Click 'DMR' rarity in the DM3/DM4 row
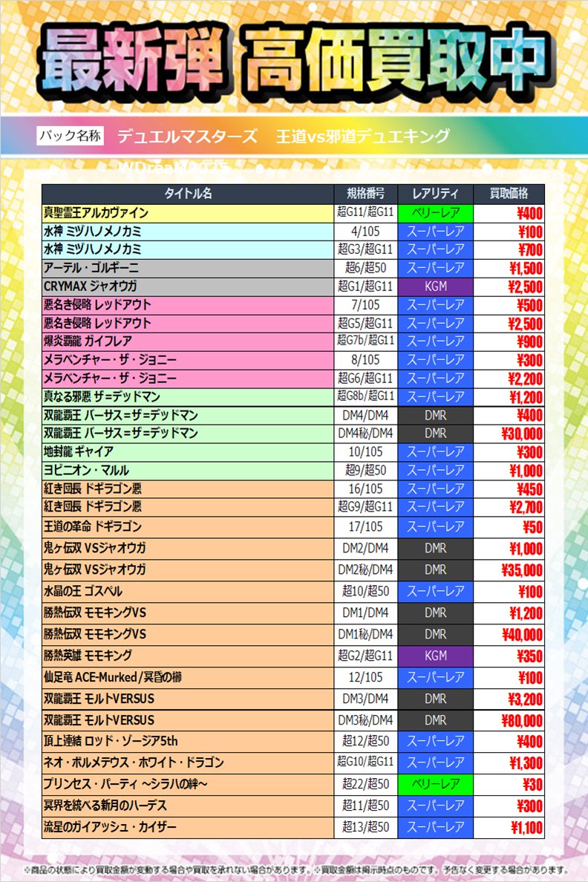Image resolution: width=588 pixels, height=882 pixels. 436,699
